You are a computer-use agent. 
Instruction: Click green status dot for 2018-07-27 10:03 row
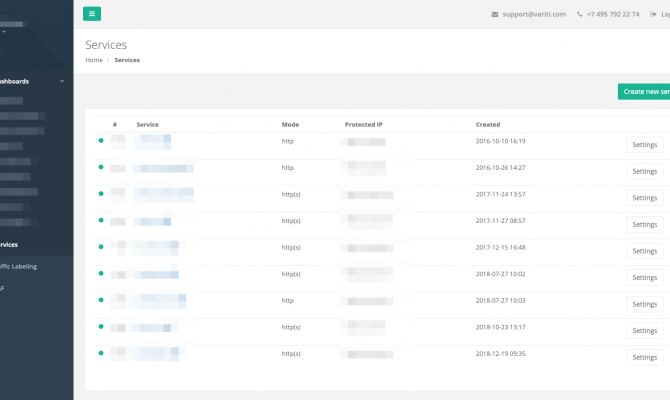point(101,300)
